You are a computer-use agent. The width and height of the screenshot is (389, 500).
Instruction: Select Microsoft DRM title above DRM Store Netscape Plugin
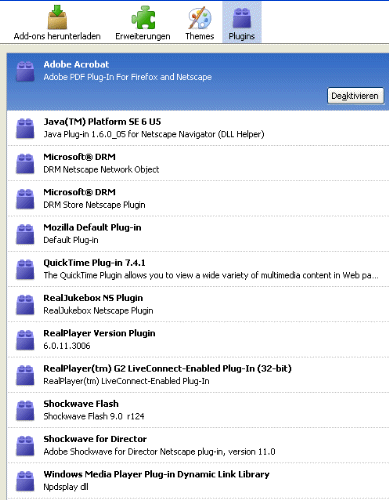[x=80, y=192]
